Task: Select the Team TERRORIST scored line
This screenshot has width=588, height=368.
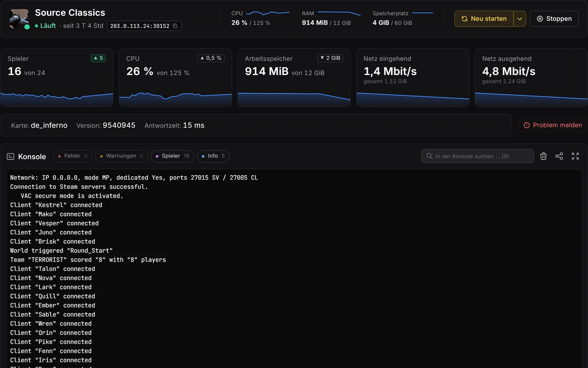Action: coord(88,260)
